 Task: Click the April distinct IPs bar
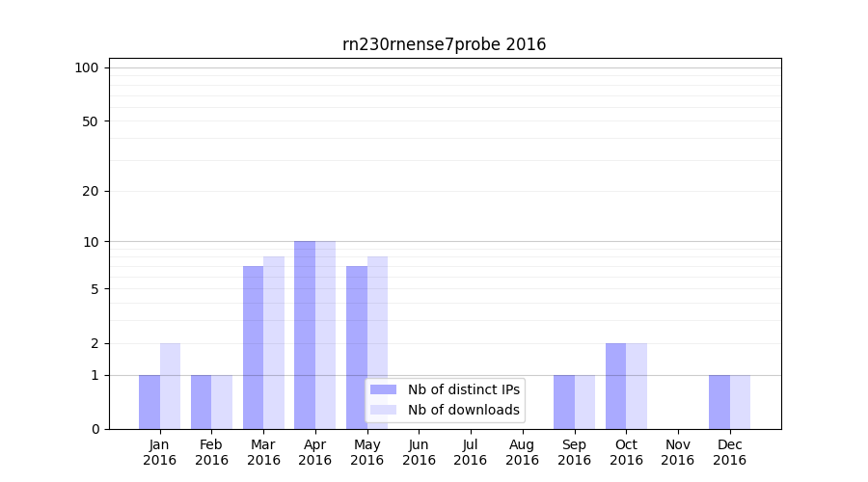click(x=305, y=335)
